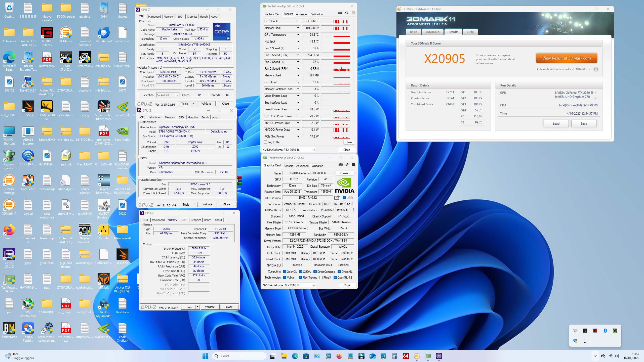Open Socket #1 selection dropdown in CPU-Z
Screen dimensions: 644x362
click(x=168, y=95)
